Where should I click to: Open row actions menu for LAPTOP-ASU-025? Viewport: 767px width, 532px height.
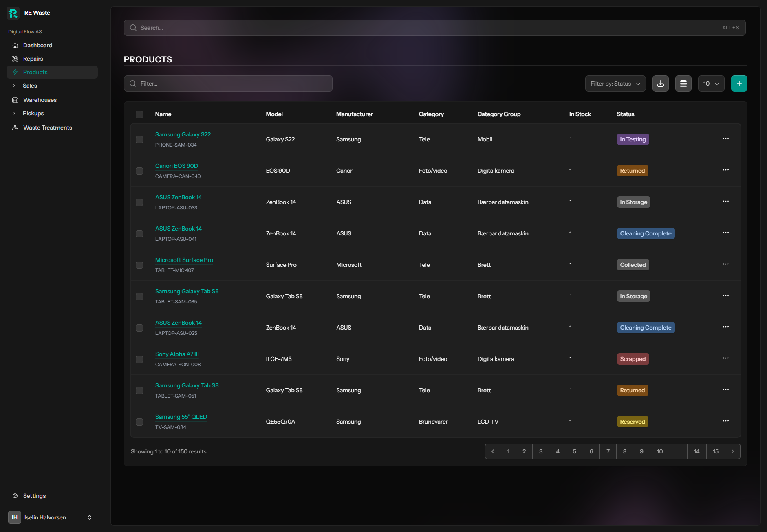coord(726,327)
